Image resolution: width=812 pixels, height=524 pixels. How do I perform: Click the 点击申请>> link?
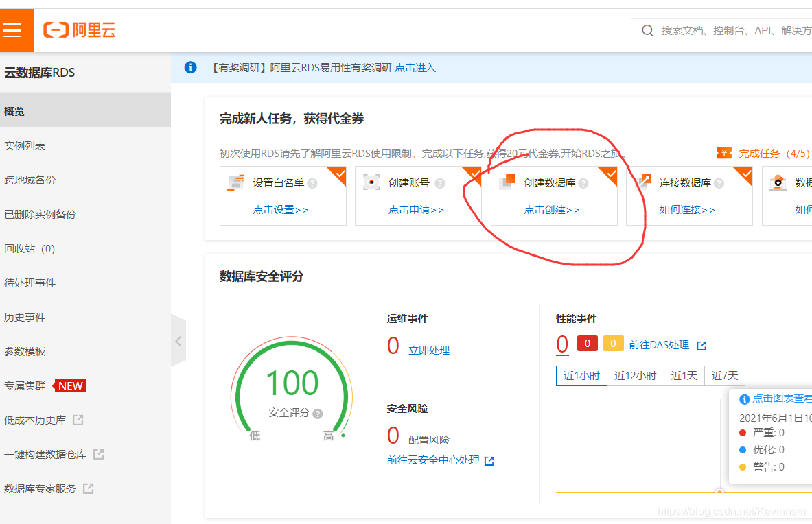click(417, 209)
